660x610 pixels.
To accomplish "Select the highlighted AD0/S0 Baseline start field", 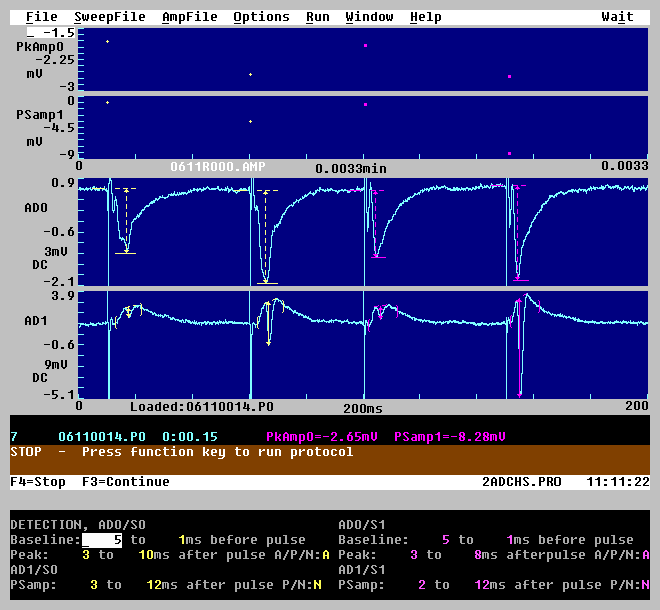I will (102, 540).
